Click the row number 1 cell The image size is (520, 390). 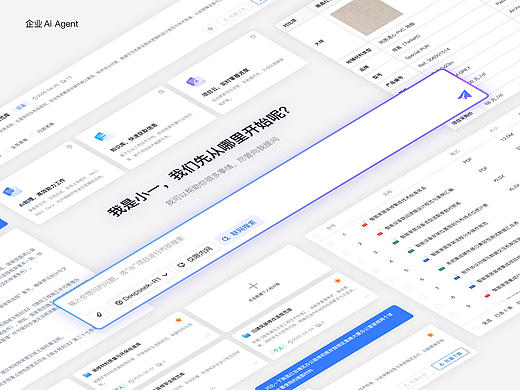pyautogui.click(x=344, y=235)
